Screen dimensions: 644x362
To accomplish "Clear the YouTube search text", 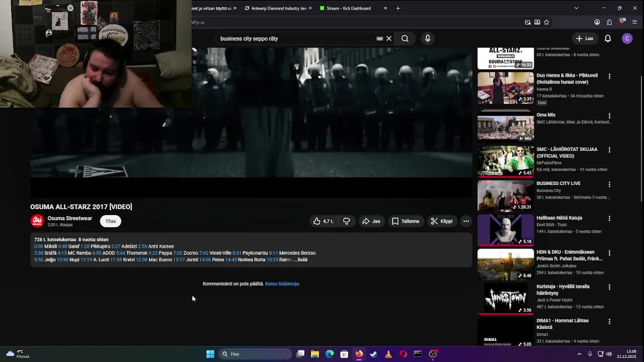I will point(389,39).
